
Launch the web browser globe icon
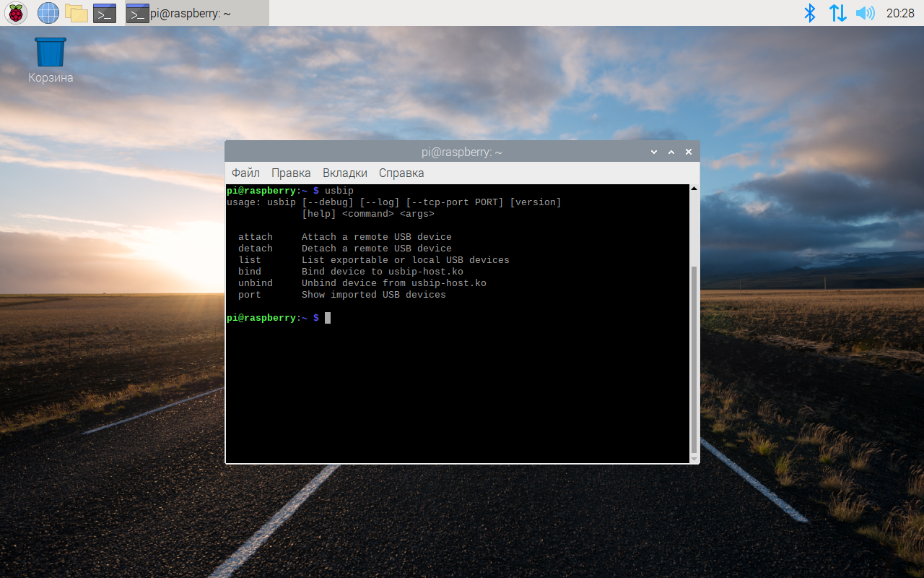(x=48, y=12)
